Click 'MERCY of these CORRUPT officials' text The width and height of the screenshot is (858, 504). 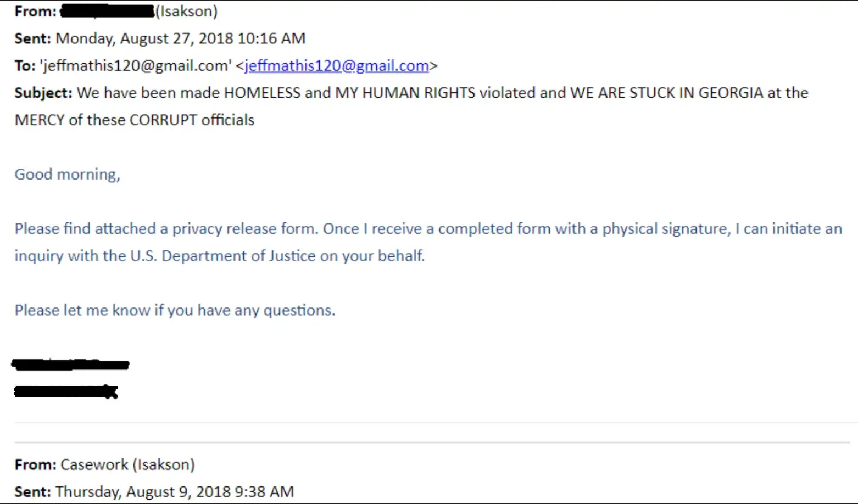click(x=135, y=120)
